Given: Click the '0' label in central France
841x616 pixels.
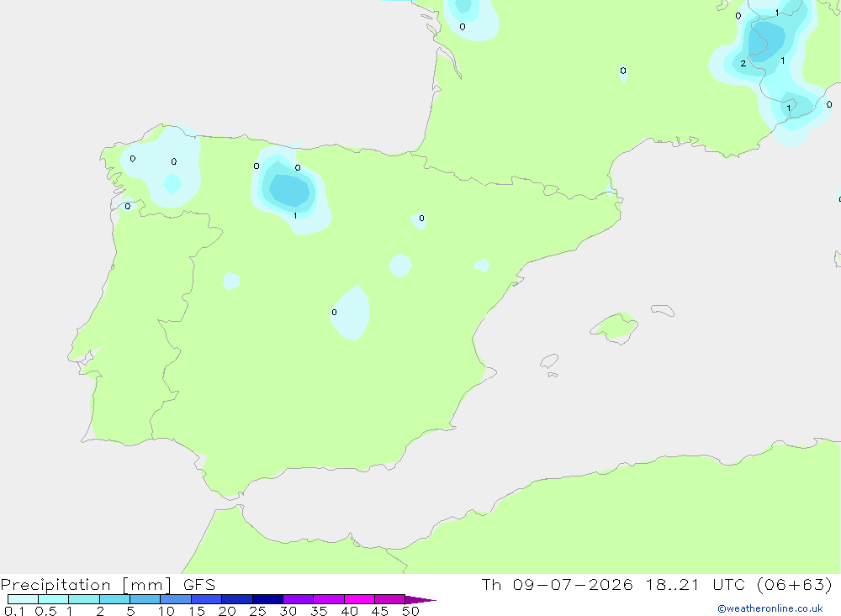Looking at the screenshot, I should [622, 71].
